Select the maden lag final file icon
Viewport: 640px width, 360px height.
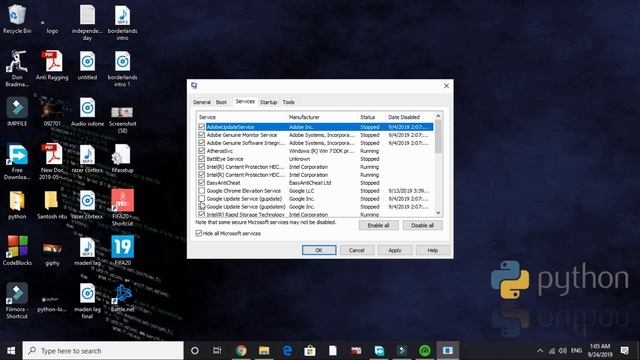tap(87, 300)
